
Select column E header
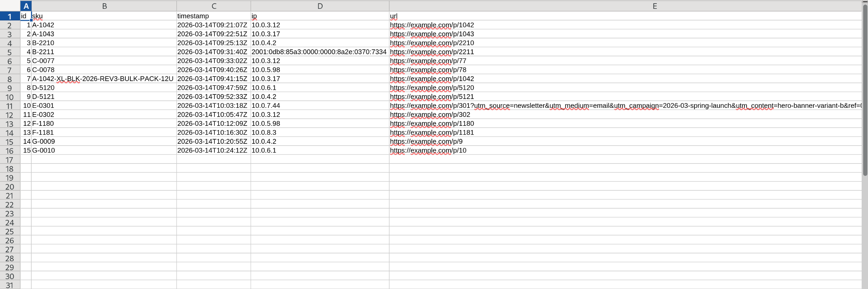coord(625,6)
